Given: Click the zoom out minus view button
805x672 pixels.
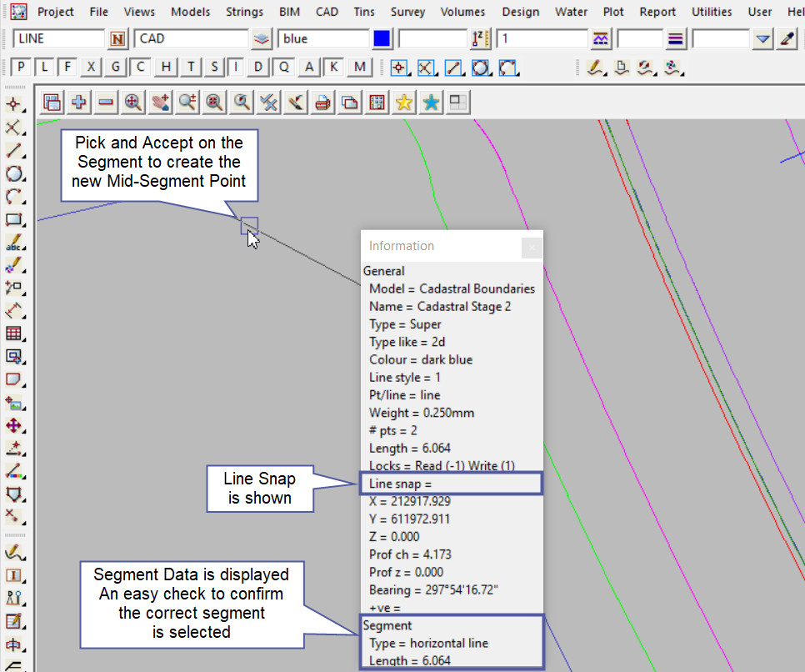Looking at the screenshot, I should (x=106, y=102).
